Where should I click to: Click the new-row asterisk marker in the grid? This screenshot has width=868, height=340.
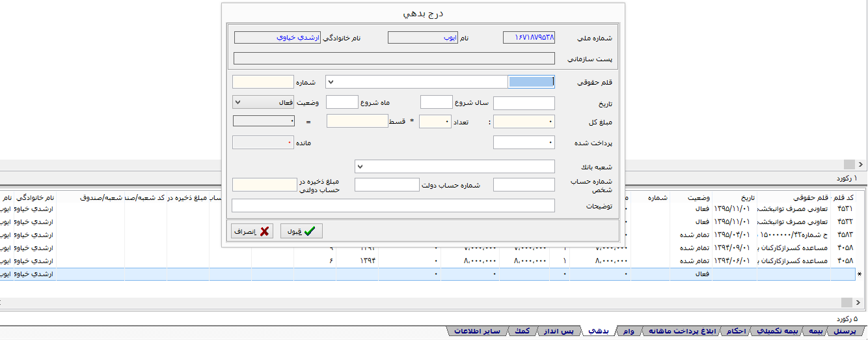click(860, 275)
